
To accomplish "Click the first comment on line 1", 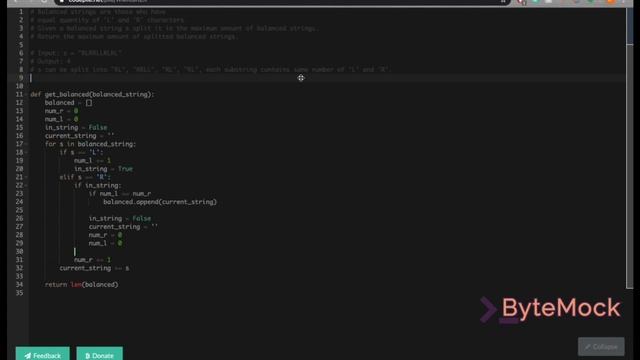I will pyautogui.click(x=98, y=12).
